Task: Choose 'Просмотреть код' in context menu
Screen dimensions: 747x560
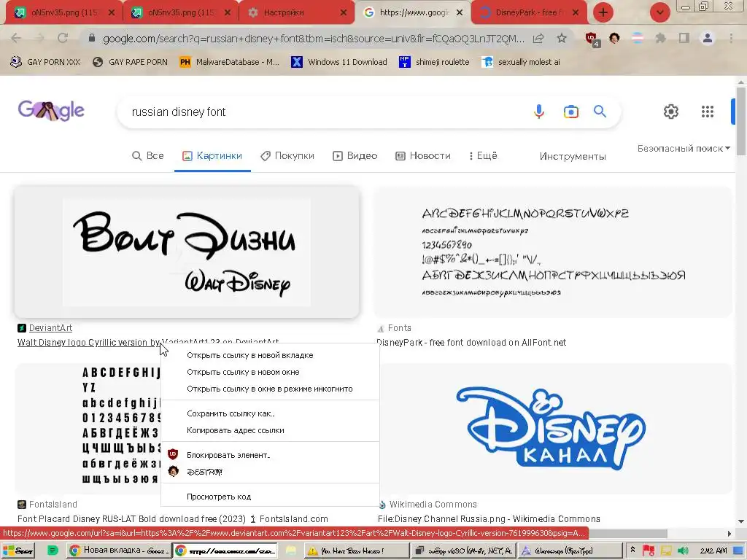Action: click(x=270, y=496)
